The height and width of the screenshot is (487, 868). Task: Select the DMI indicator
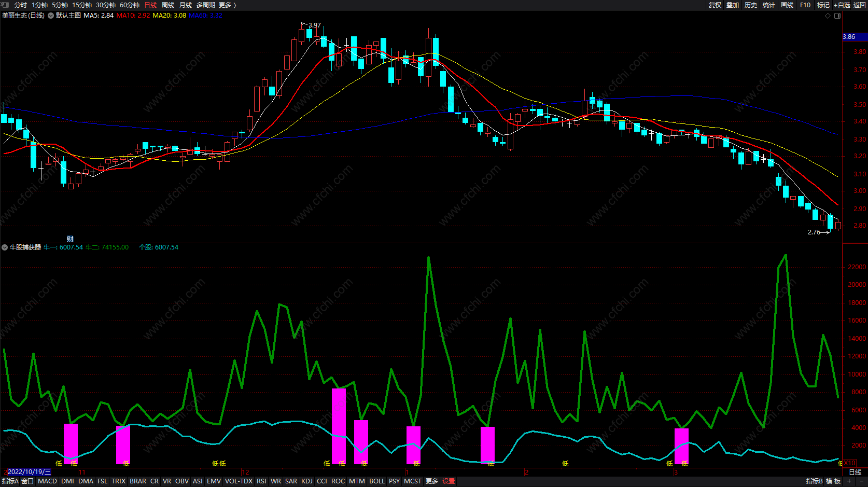(x=67, y=481)
